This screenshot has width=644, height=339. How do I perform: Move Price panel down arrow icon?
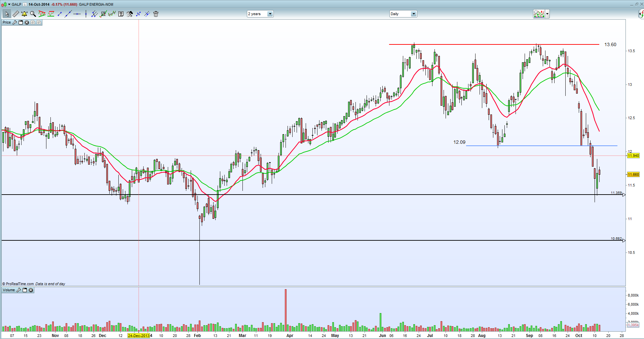tap(33, 22)
